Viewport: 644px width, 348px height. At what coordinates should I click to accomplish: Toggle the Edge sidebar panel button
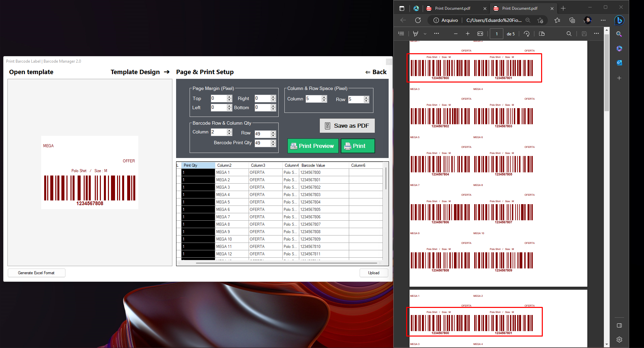(619, 325)
